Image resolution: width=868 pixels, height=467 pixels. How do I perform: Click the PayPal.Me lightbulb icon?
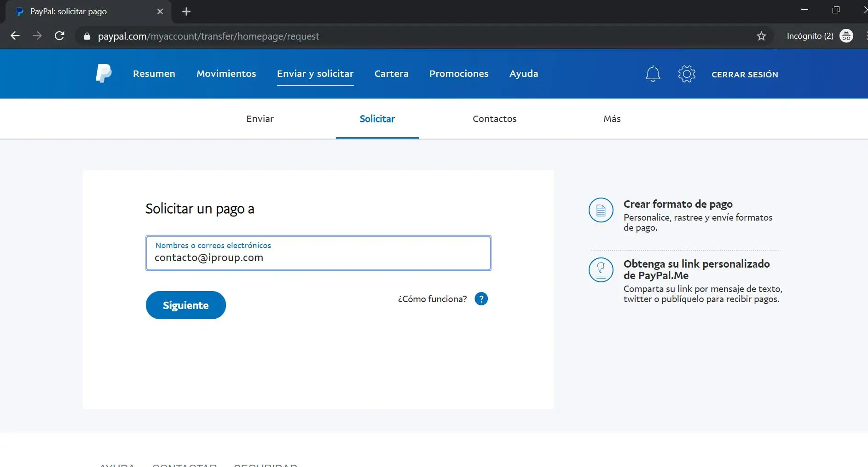pos(601,270)
